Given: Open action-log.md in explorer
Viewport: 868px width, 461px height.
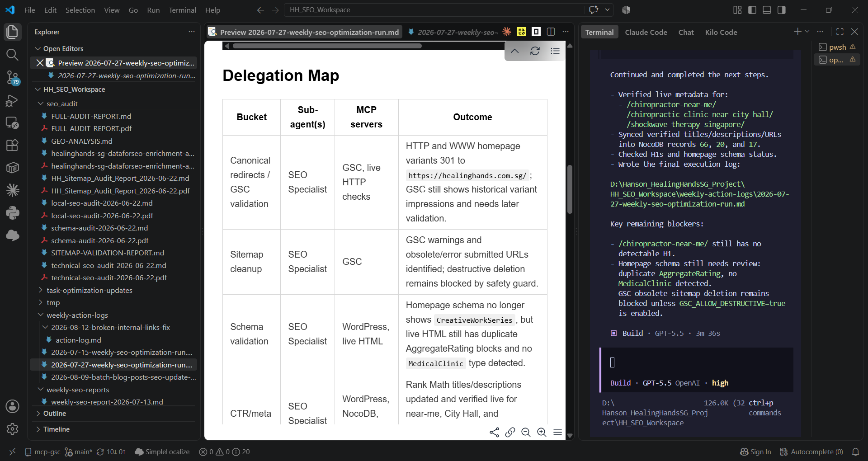Looking at the screenshot, I should (78, 340).
